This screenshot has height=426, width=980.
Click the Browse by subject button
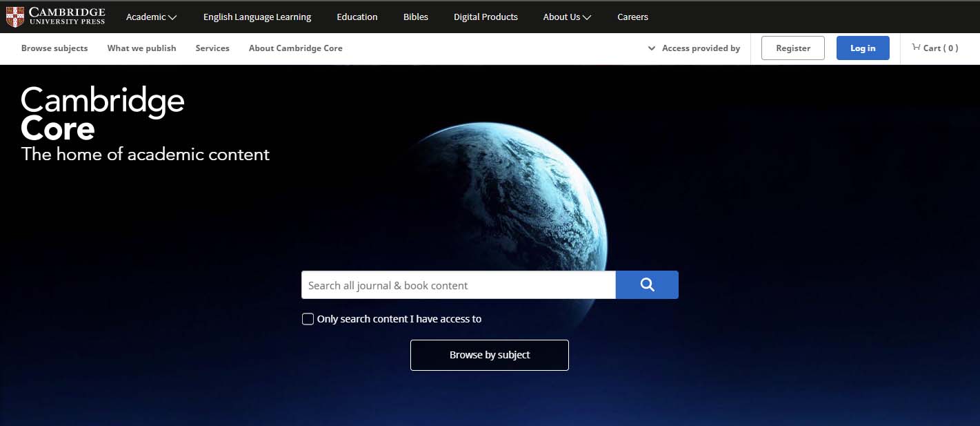point(489,355)
